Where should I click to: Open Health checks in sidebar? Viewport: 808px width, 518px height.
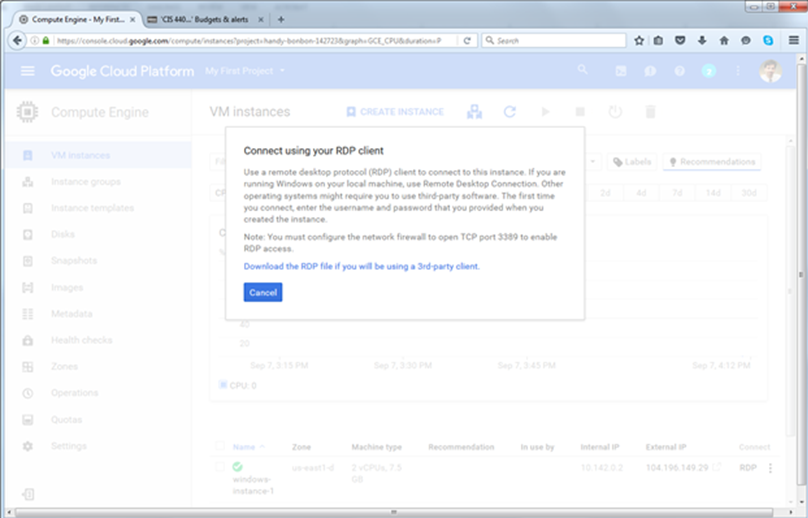point(98,340)
